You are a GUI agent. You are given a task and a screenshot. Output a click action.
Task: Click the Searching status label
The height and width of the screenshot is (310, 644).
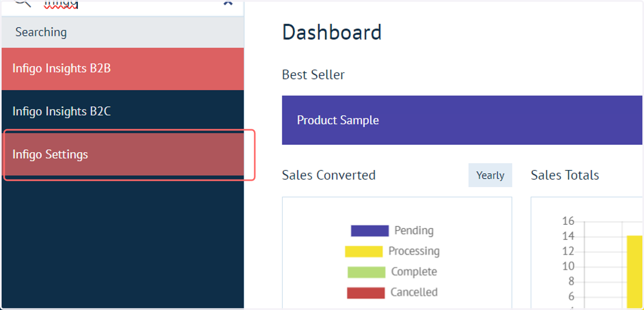[41, 32]
